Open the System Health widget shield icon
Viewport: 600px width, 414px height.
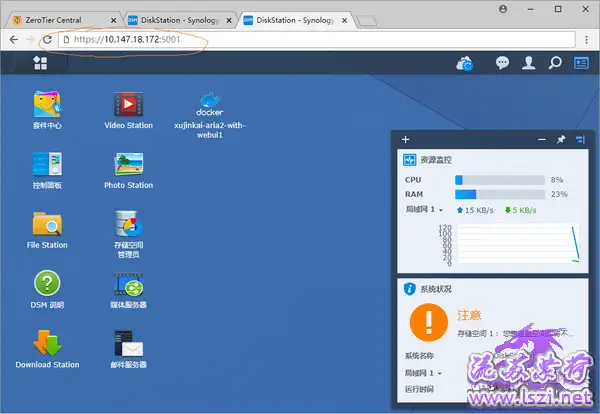tap(409, 288)
